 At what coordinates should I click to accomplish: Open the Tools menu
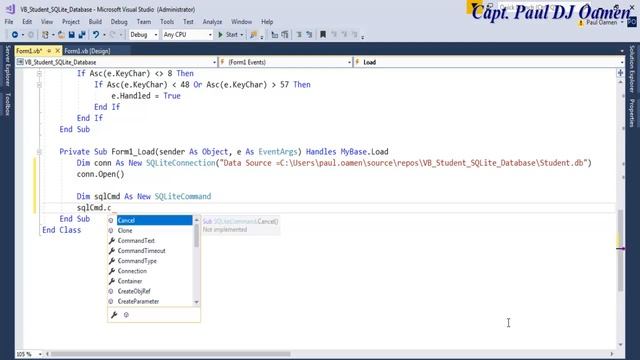tap(167, 22)
